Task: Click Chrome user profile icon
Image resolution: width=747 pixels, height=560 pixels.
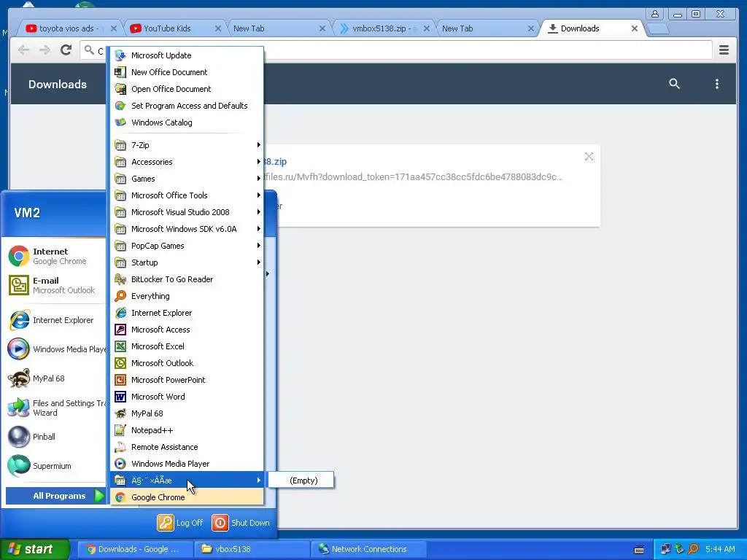Action: [x=655, y=14]
